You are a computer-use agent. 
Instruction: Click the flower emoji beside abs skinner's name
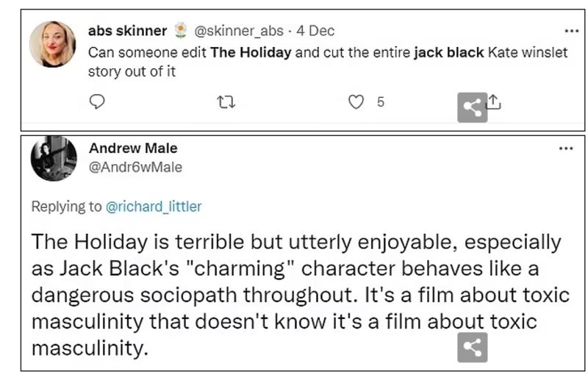pos(181,31)
